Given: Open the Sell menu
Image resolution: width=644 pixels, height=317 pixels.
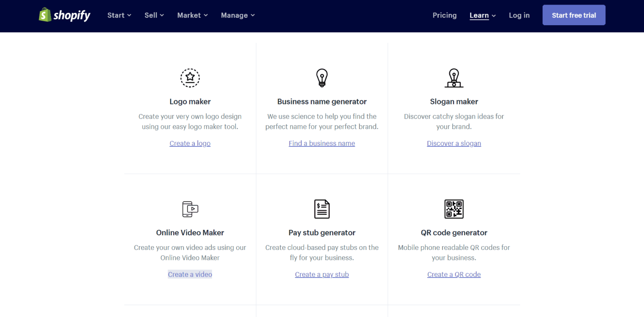Looking at the screenshot, I should click(153, 15).
